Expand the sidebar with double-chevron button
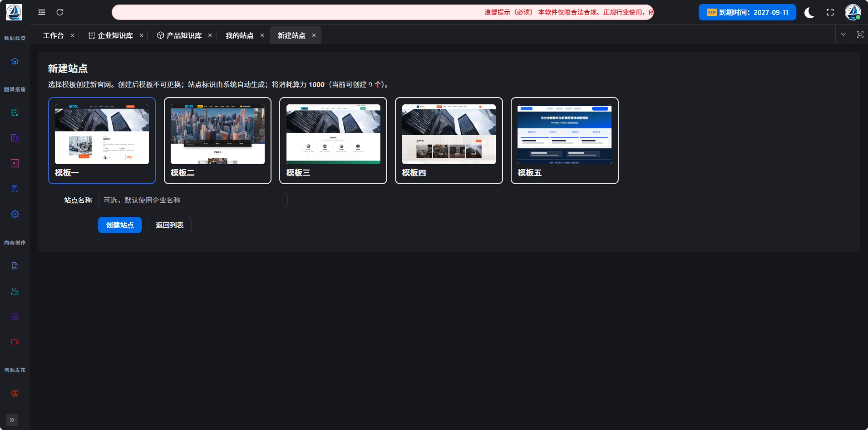This screenshot has width=868, height=430. pyautogui.click(x=12, y=420)
